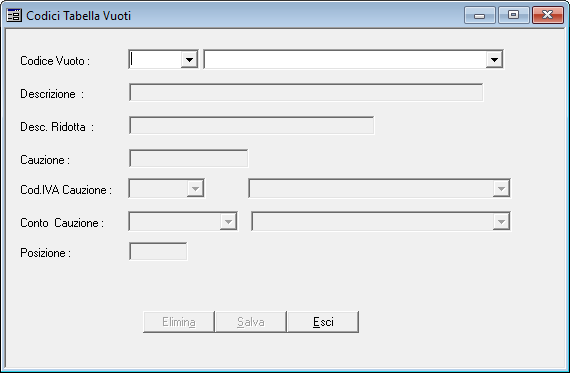This screenshot has width=570, height=373.
Task: Click the Elimina button
Action: pos(179,322)
